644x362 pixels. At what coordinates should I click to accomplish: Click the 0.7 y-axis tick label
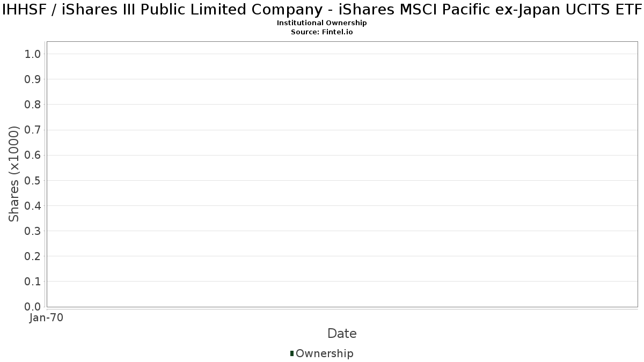pyautogui.click(x=33, y=130)
